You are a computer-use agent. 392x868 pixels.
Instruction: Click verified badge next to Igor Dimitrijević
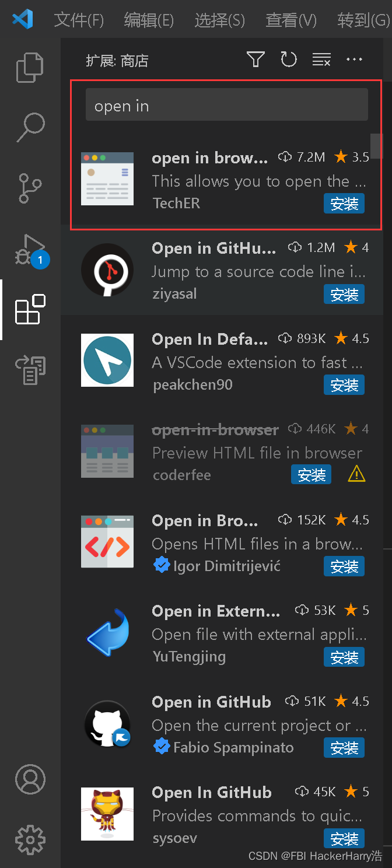point(162,565)
